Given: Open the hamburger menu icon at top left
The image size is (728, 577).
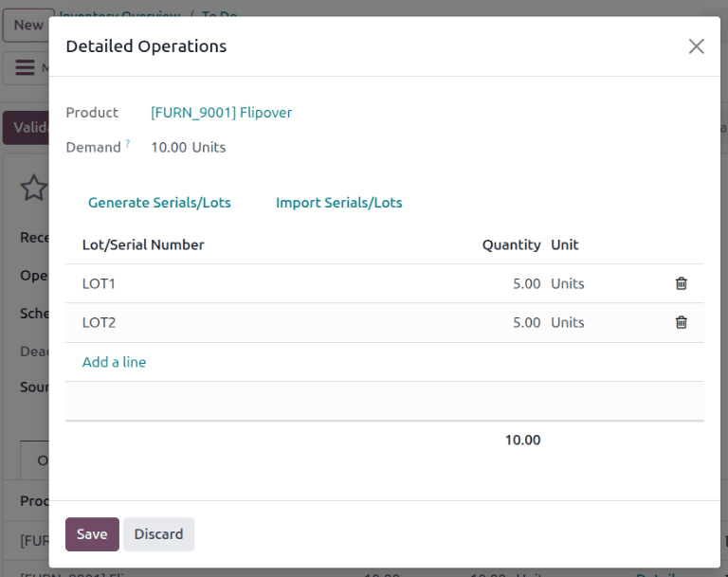Looking at the screenshot, I should pyautogui.click(x=25, y=68).
